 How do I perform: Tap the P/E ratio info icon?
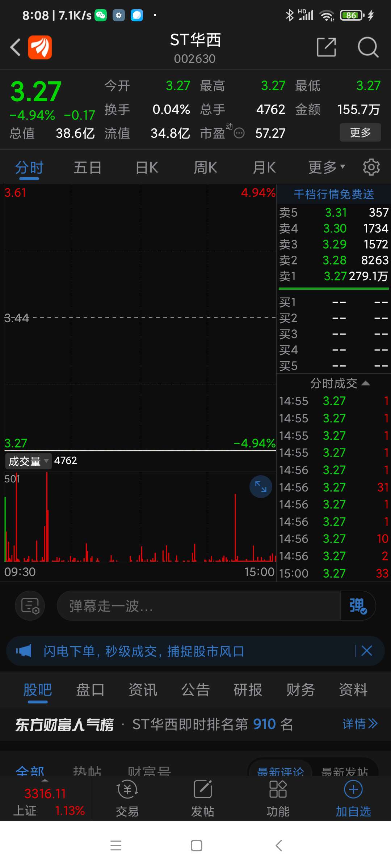239,133
